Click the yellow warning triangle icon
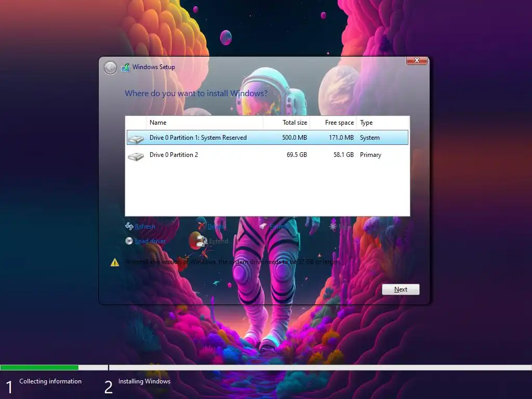Viewport: 532px width, 399px height. click(x=115, y=262)
